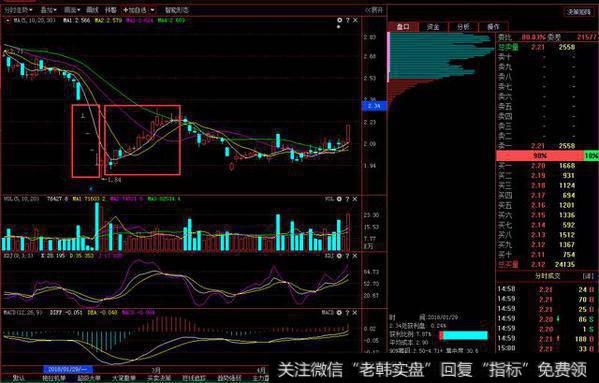
Task: Click the button at top right corner of quote panel
Action: tap(579, 12)
